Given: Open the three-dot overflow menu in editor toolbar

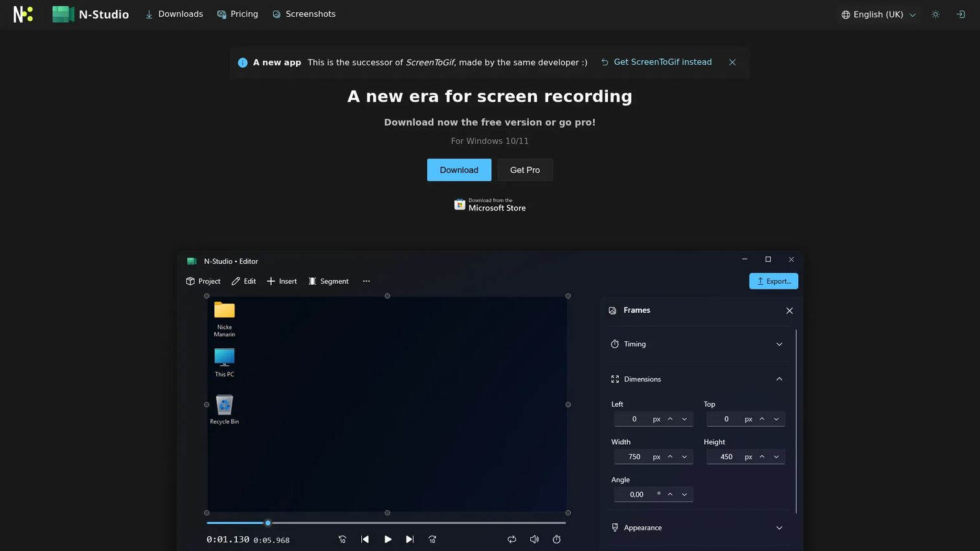Looking at the screenshot, I should [x=366, y=281].
